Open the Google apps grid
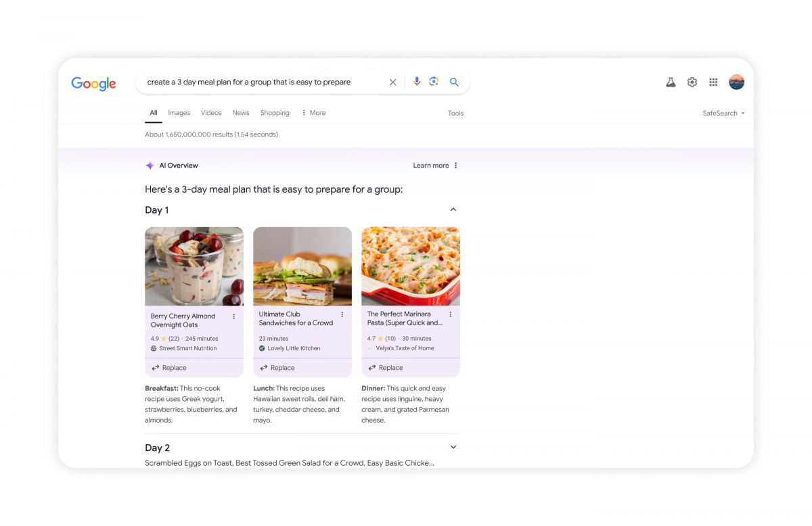 713,82
